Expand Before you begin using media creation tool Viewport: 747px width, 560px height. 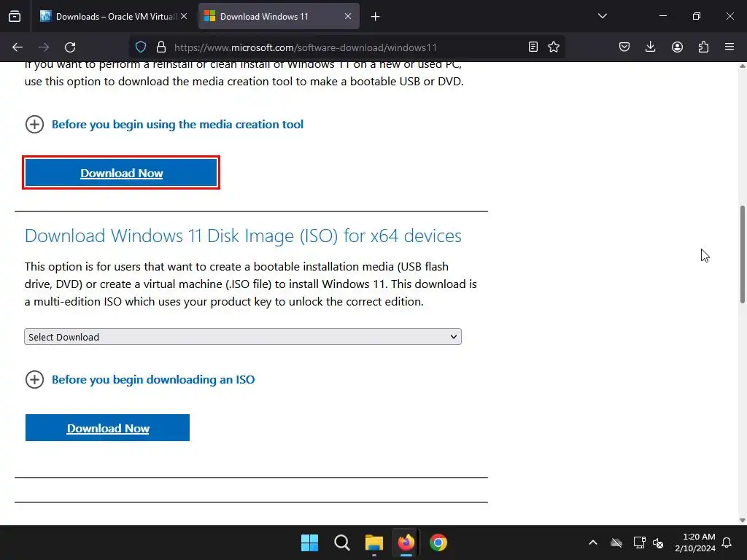[34, 124]
